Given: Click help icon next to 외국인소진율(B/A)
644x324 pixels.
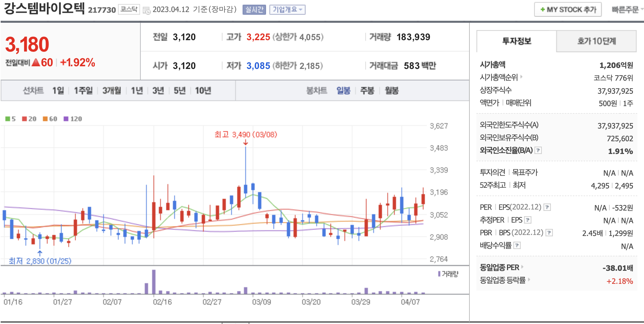Looking at the screenshot, I should click(x=538, y=151).
